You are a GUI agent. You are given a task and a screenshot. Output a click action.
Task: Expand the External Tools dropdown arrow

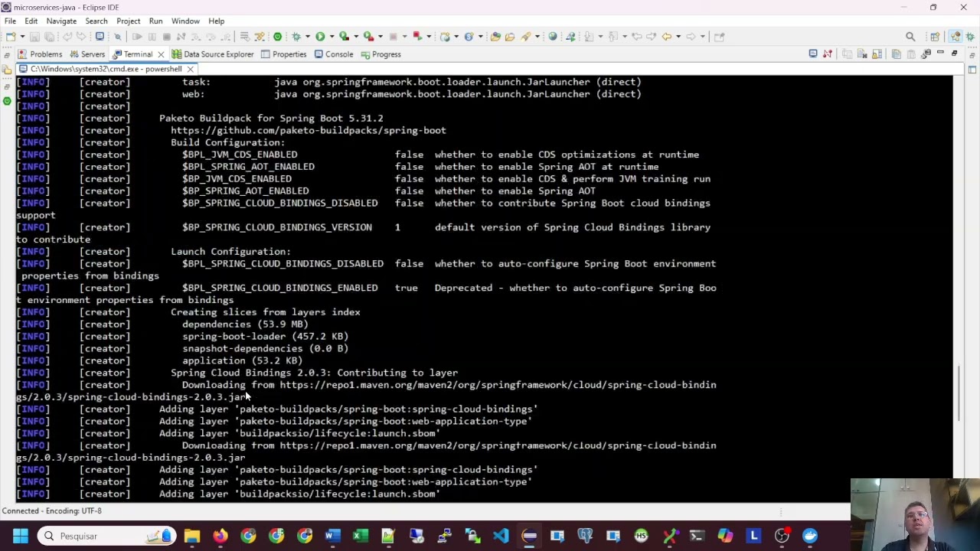[380, 36]
